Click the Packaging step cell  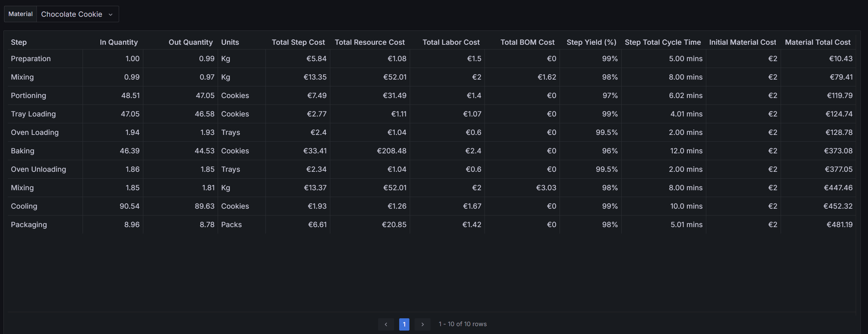click(29, 224)
